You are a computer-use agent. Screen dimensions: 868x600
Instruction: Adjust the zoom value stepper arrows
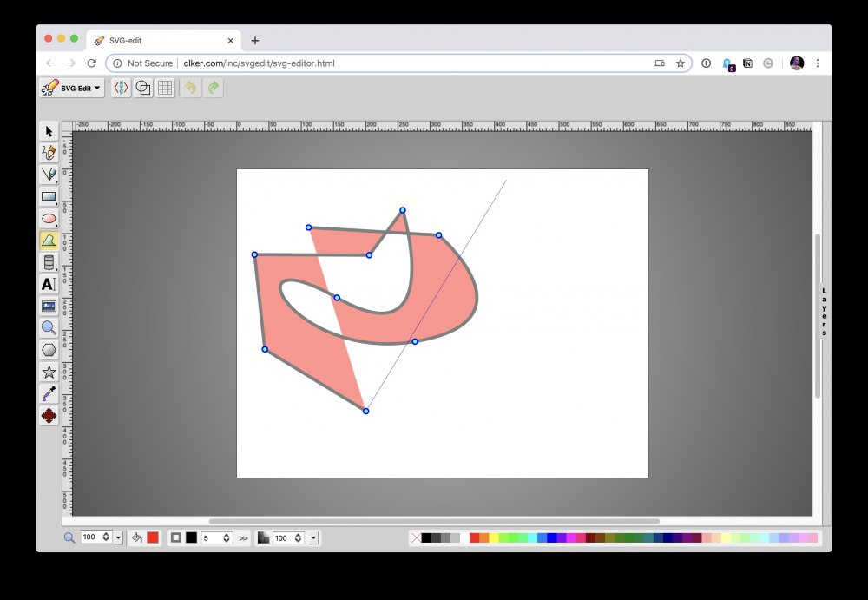click(106, 537)
